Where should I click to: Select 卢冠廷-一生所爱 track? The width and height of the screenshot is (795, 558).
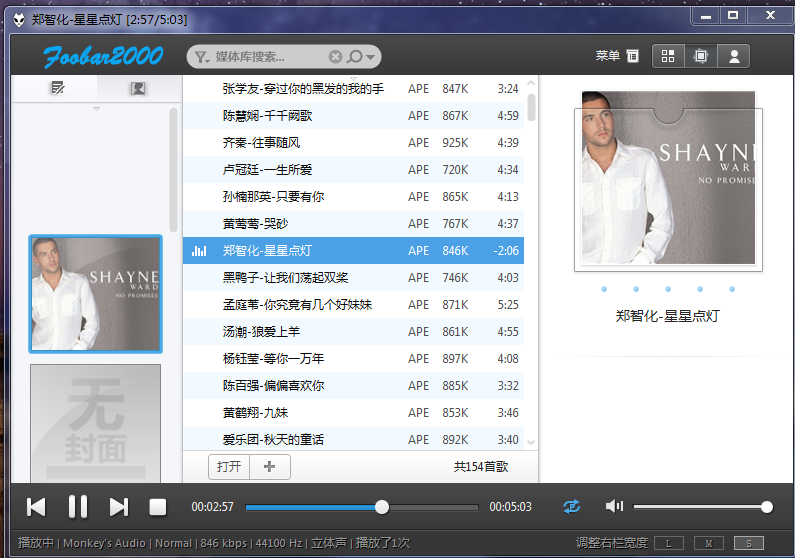click(x=353, y=169)
